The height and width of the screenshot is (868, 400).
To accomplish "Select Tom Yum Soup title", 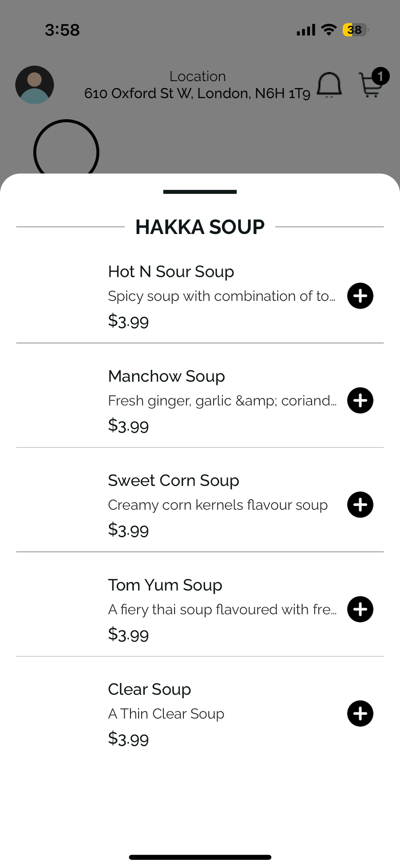I will click(165, 585).
